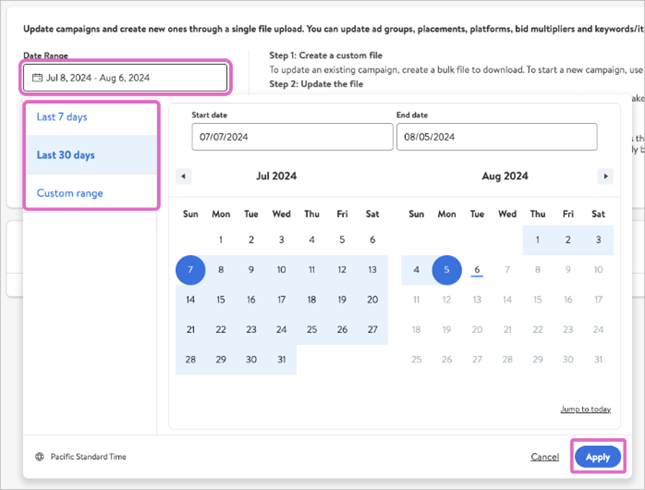Click the globe icon beside Pacific Standard Time

tap(39, 457)
